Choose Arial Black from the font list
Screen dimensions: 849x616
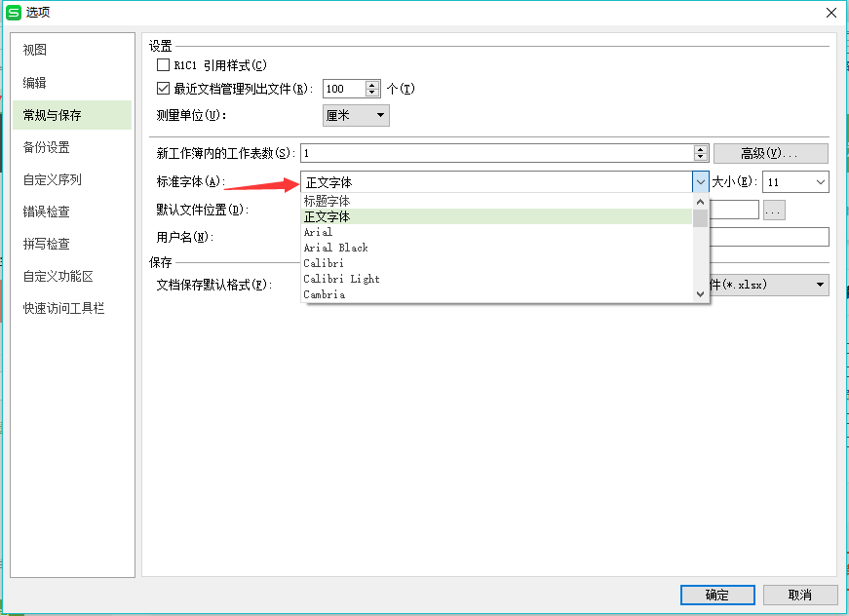[x=496, y=248]
